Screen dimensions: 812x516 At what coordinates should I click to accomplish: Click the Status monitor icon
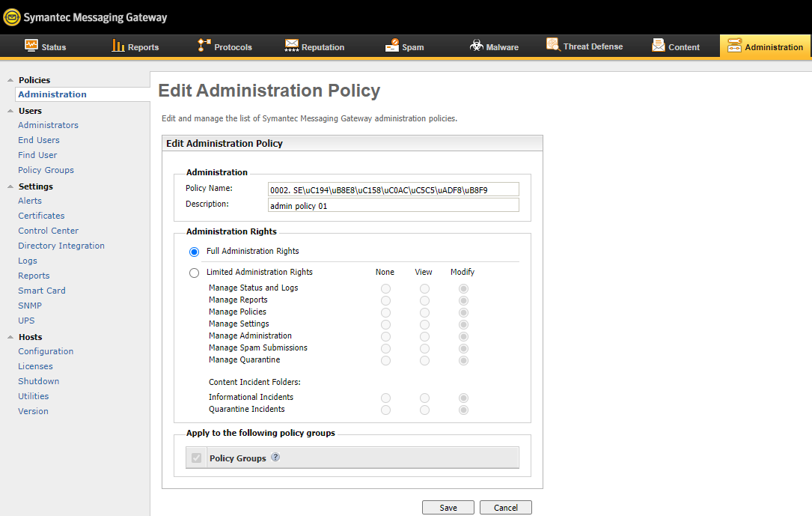pos(31,46)
